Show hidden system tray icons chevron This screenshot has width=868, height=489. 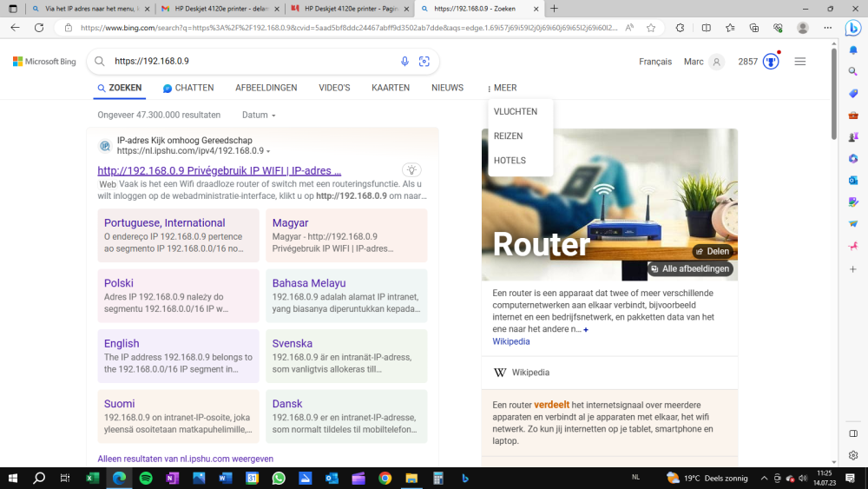764,478
